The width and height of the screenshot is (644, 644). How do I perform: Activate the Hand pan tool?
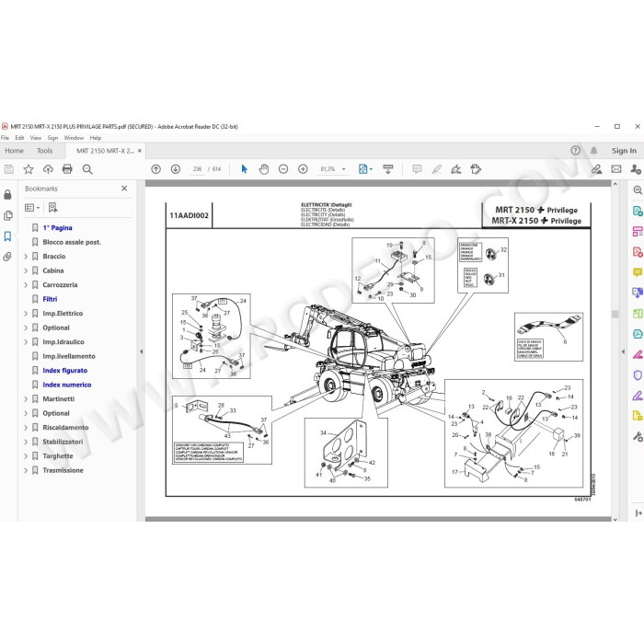[x=264, y=169]
